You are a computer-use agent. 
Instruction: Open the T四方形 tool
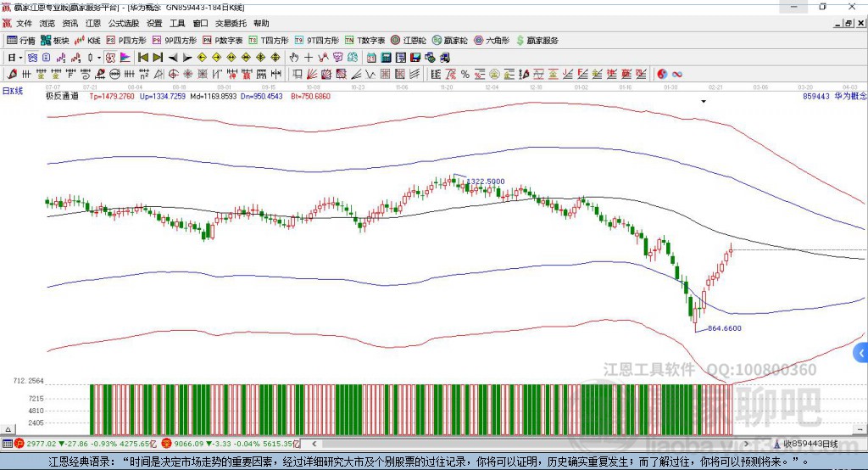[x=269, y=41]
